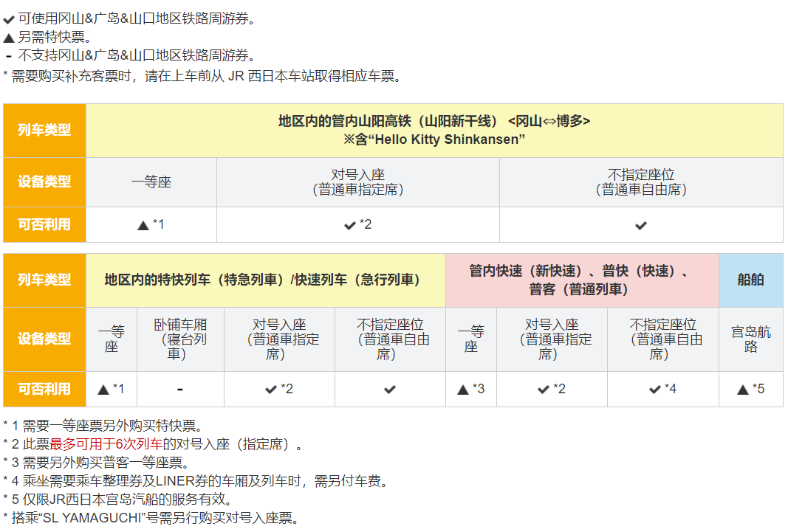This screenshot has height=532, width=788.
Task: Click the ▲*1 symbol under Shinkansen 一等座
Action: (151, 224)
